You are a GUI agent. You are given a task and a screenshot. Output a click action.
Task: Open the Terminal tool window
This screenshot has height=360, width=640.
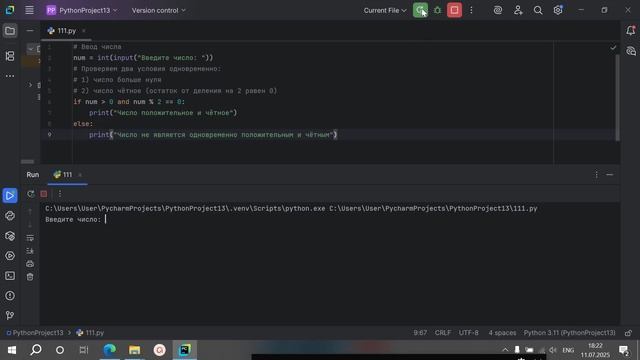pyautogui.click(x=10, y=276)
